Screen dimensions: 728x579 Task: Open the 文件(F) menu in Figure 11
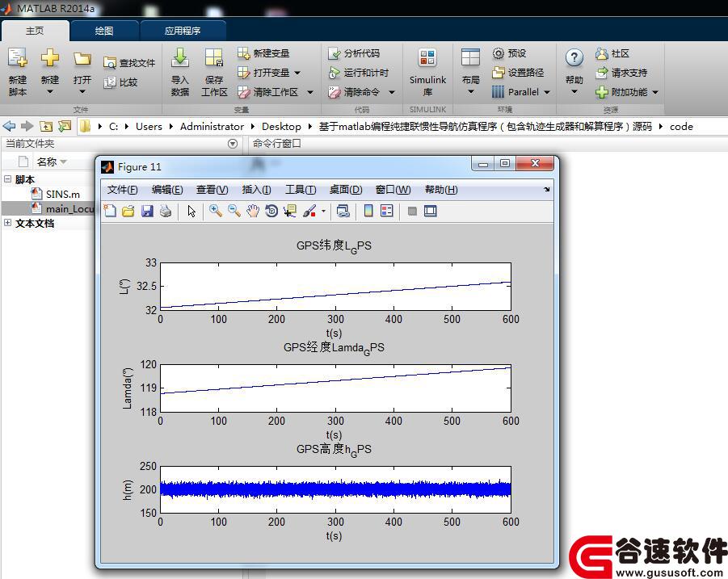[122, 189]
